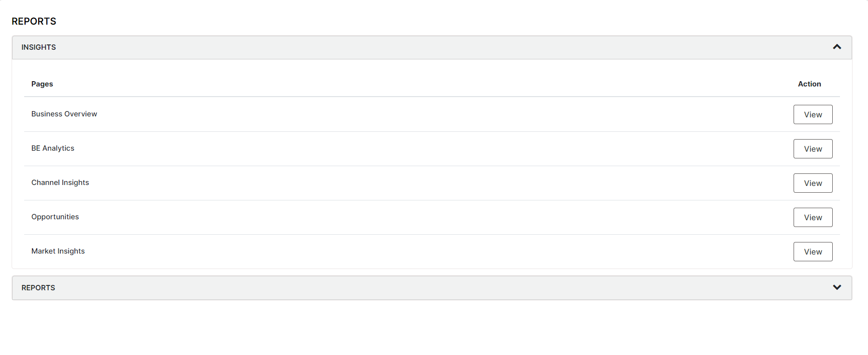Image resolution: width=868 pixels, height=355 pixels.
Task: Click the Channel Insights page label
Action: 60,182
